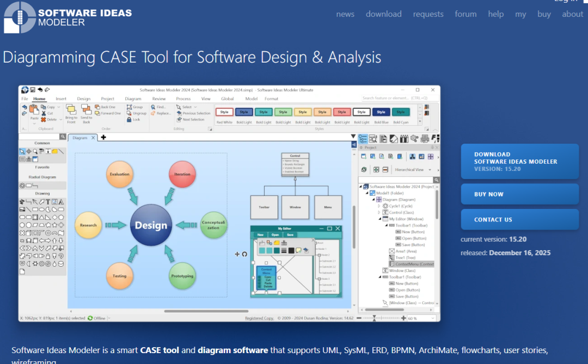Click the Download Software Ideas Modeler button
588x364 pixels.
click(520, 162)
